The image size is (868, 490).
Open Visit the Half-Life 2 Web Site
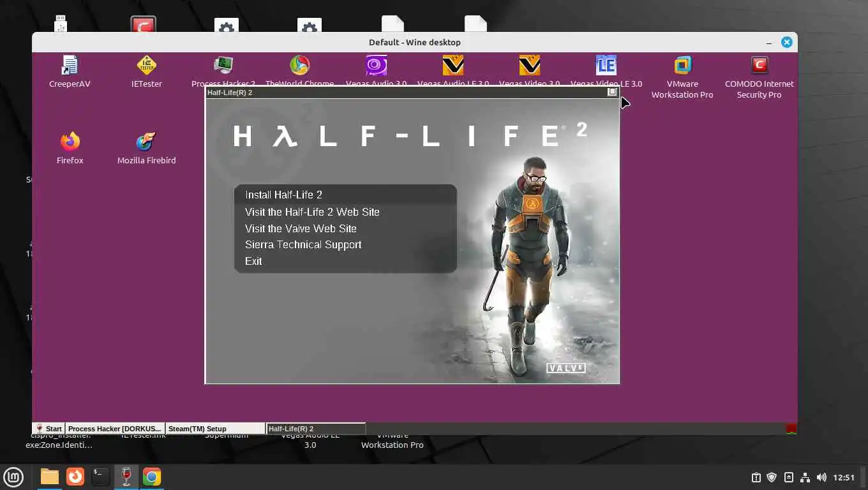pyautogui.click(x=312, y=212)
